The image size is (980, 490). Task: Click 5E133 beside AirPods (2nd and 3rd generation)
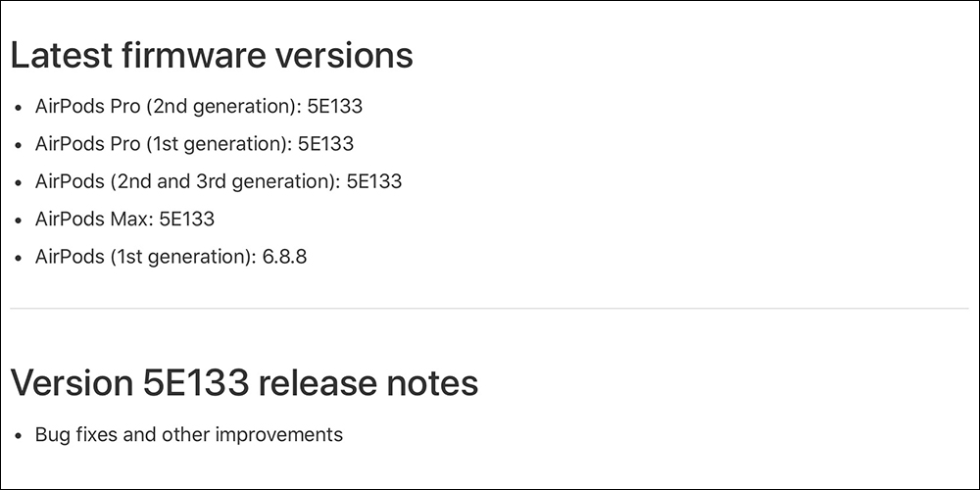point(373,181)
